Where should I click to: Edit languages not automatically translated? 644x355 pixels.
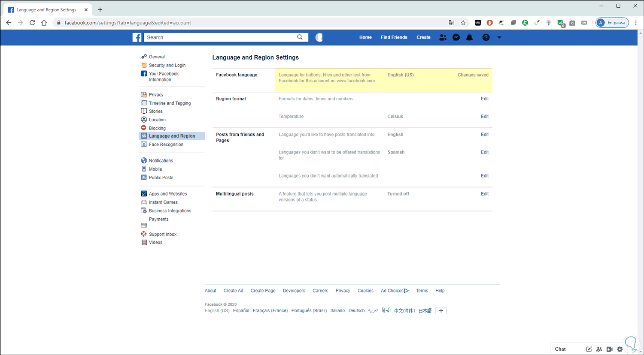click(485, 176)
